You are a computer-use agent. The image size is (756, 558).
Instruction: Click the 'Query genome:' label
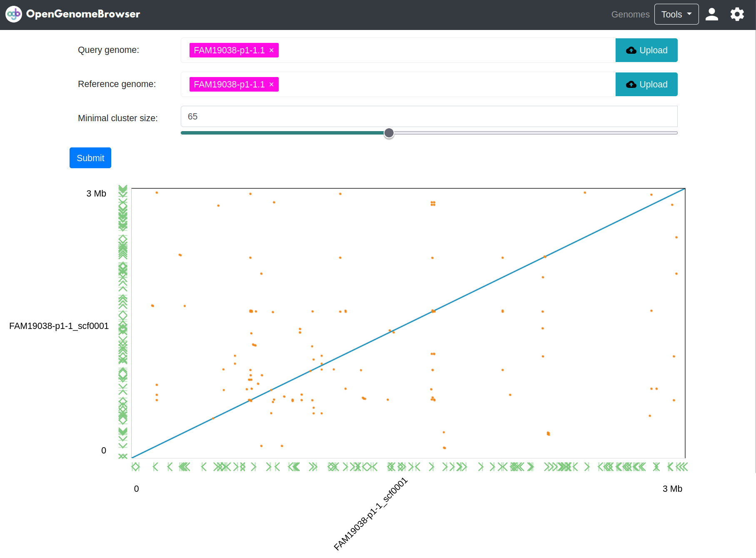coord(109,50)
